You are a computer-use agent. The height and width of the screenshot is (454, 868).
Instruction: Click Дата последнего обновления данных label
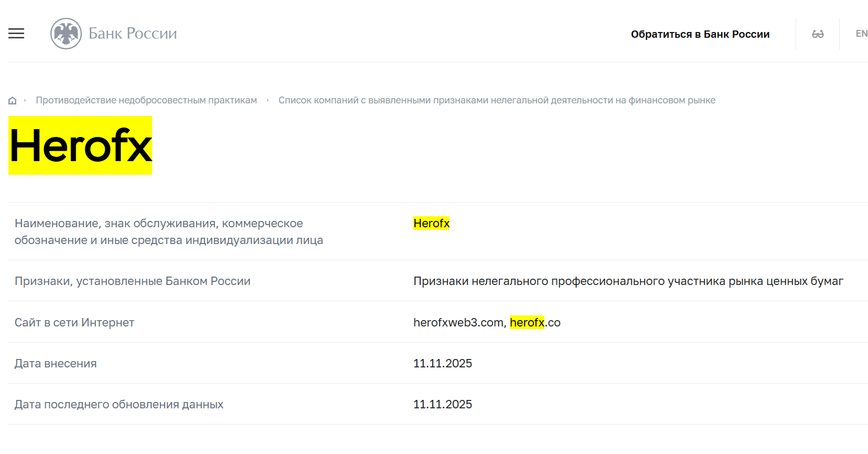(x=119, y=404)
